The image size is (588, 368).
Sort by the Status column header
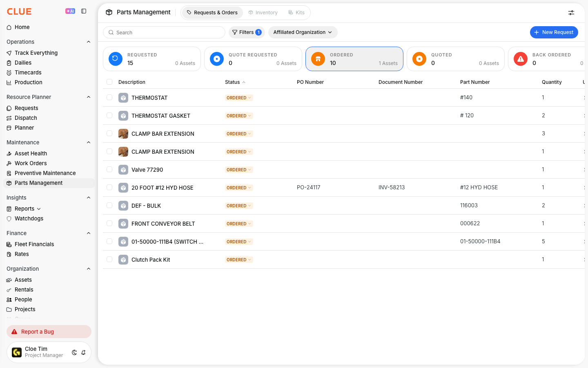(x=235, y=82)
